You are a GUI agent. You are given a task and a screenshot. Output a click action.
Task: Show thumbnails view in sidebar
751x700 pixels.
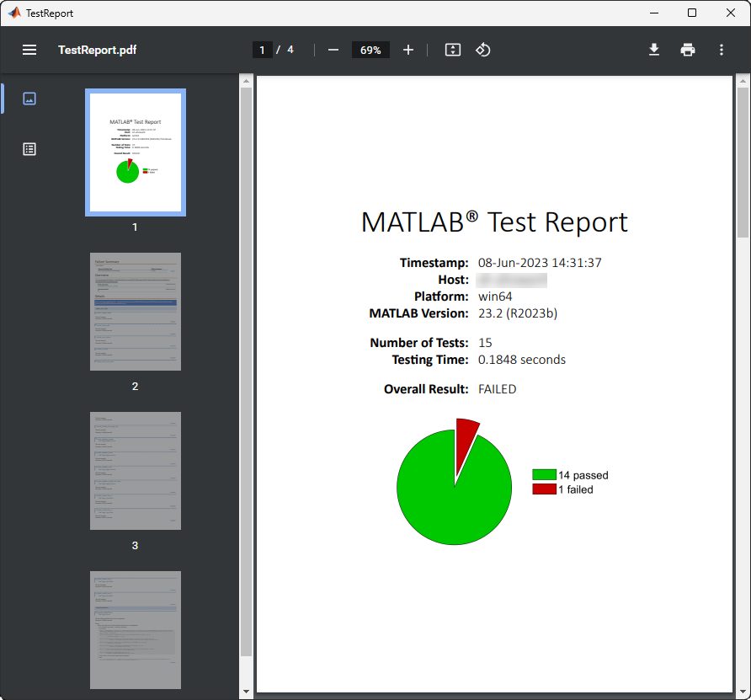[29, 99]
